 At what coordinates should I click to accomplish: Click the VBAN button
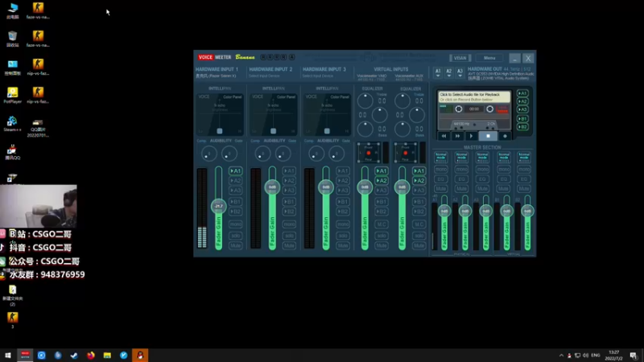pos(460,58)
